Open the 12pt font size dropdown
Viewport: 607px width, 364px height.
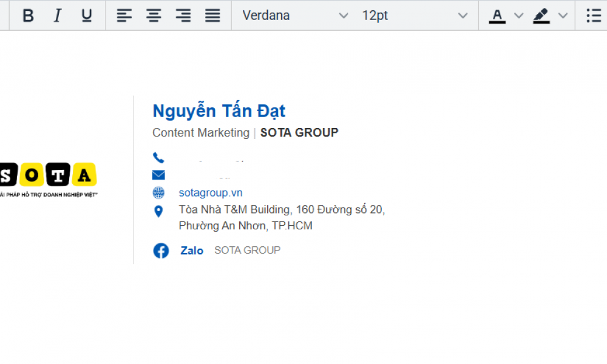click(x=415, y=16)
